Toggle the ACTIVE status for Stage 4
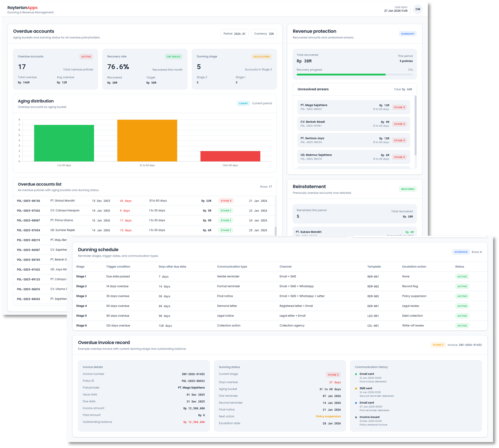Viewport: 499px width, 448px height. [x=462, y=306]
